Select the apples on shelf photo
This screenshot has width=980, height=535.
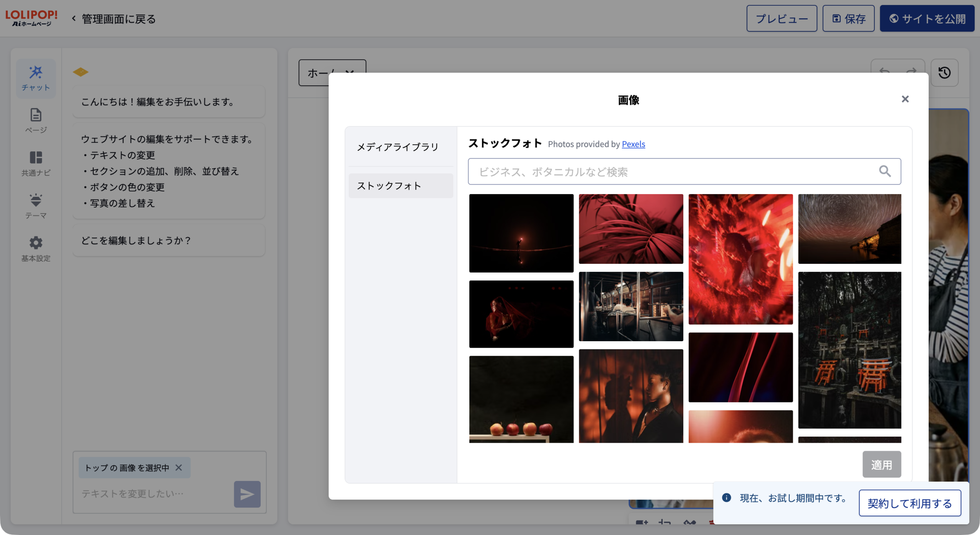521,399
